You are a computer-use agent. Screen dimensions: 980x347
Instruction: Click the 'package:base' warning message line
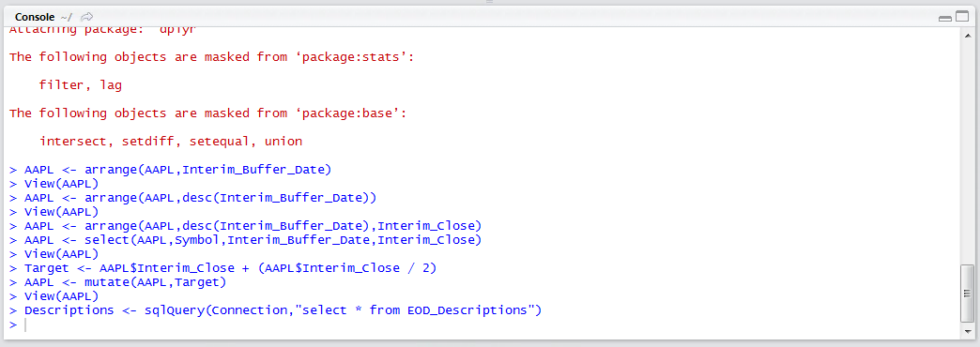[x=208, y=113]
